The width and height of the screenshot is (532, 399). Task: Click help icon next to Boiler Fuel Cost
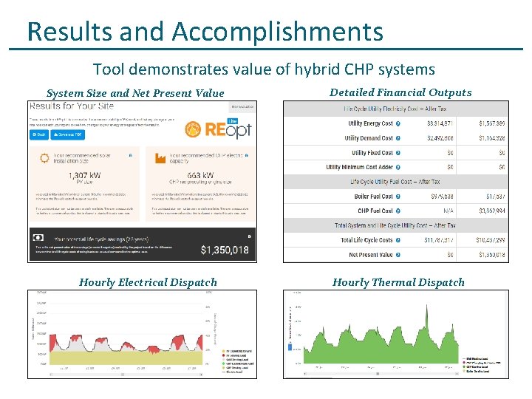(x=398, y=197)
